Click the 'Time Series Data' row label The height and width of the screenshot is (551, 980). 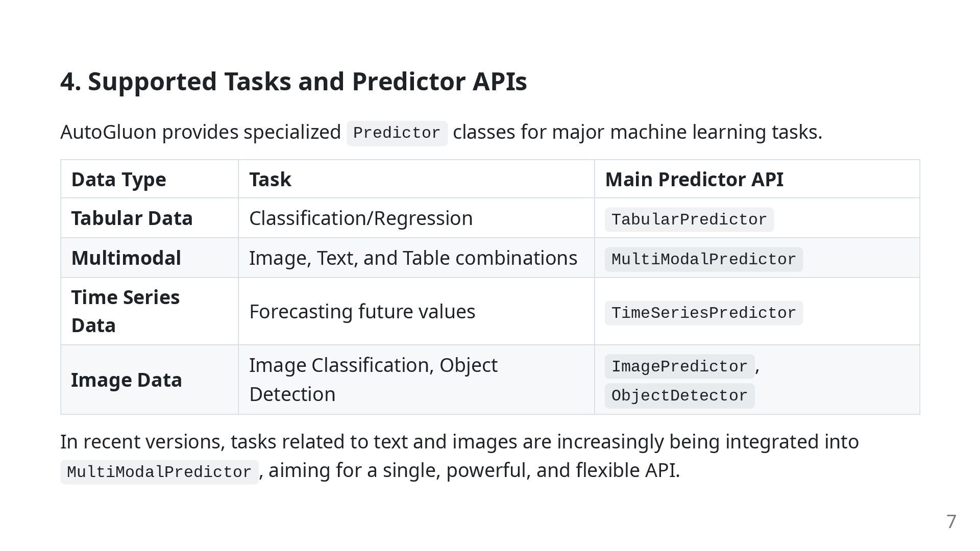(x=126, y=311)
